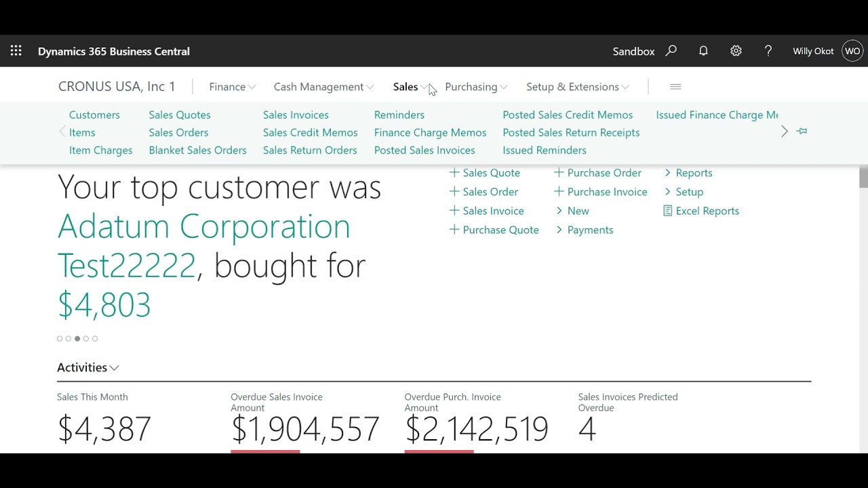Image resolution: width=868 pixels, height=488 pixels.
Task: Click the $4,803 headline amount
Action: (104, 305)
